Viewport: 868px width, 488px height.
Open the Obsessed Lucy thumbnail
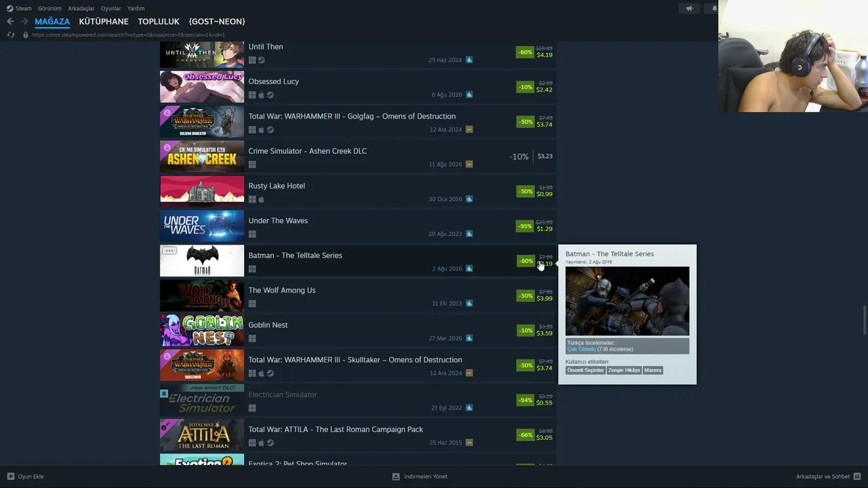202,87
